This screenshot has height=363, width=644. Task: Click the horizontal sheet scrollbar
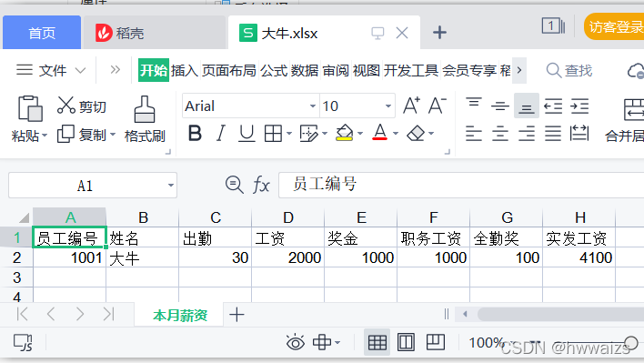pyautogui.click(x=560, y=315)
